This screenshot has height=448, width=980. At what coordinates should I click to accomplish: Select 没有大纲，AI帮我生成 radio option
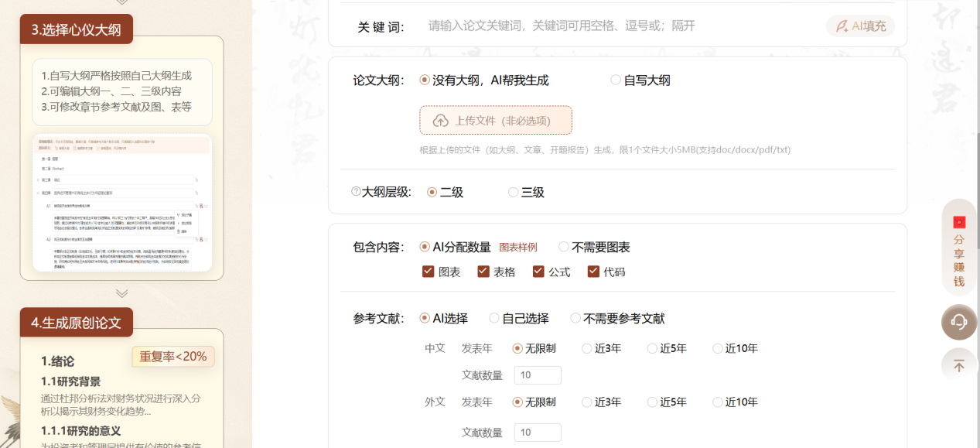tap(425, 80)
